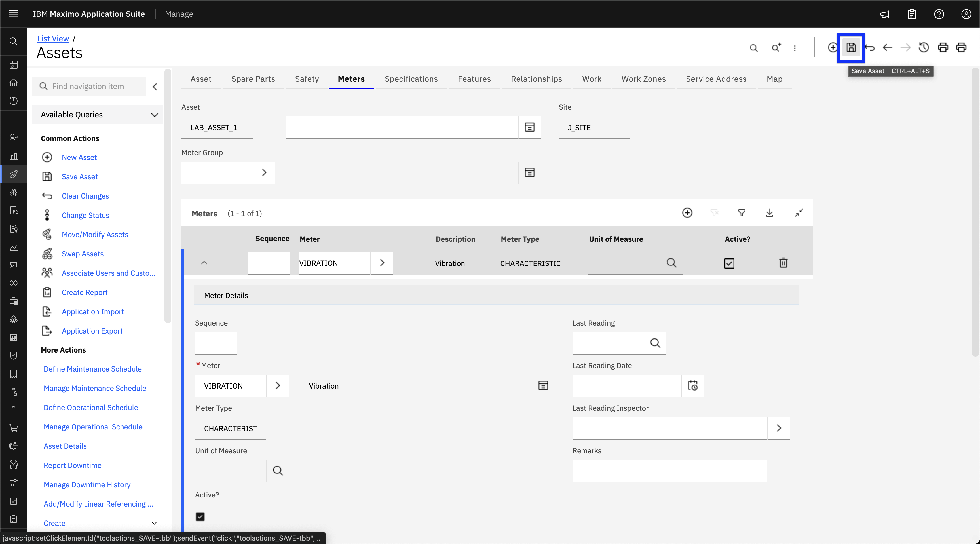Click the Report Downtime link
980x544 pixels.
tap(72, 465)
